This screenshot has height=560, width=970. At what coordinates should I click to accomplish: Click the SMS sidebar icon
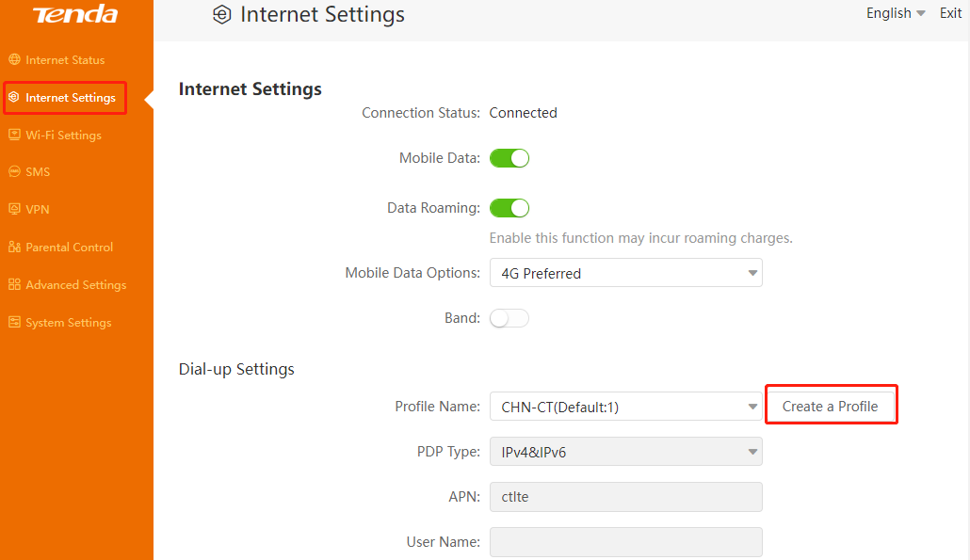(x=14, y=172)
